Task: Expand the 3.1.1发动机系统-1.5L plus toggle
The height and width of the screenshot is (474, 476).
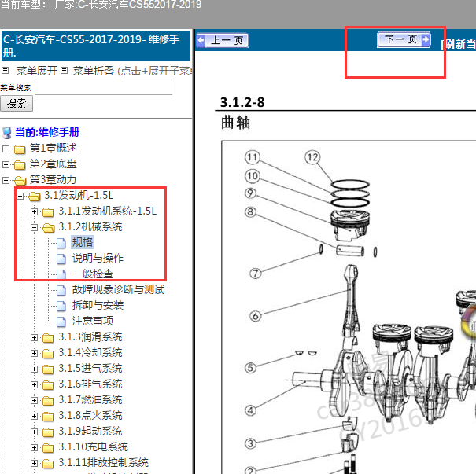Action: 35,212
